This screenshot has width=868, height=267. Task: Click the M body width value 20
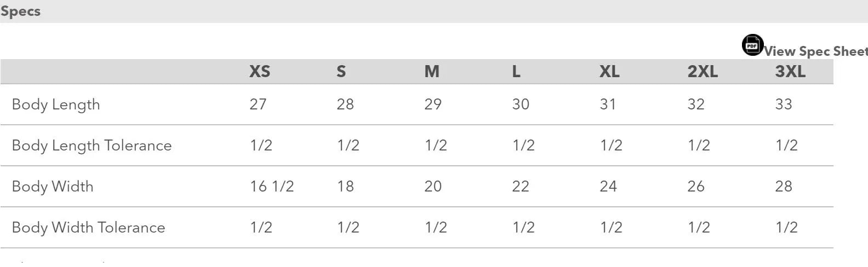[433, 187]
